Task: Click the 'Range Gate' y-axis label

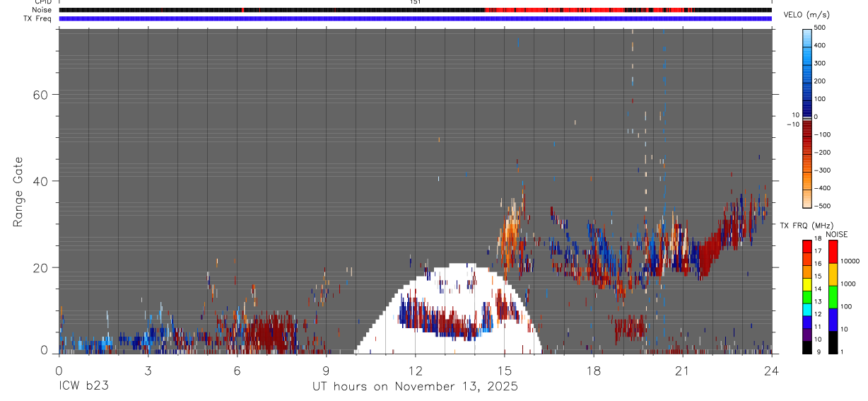Action: (18, 192)
